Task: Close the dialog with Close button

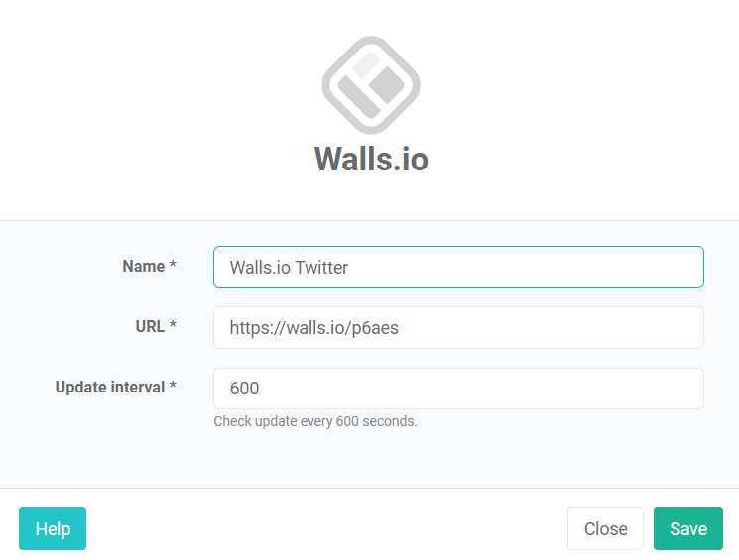Action: [605, 528]
